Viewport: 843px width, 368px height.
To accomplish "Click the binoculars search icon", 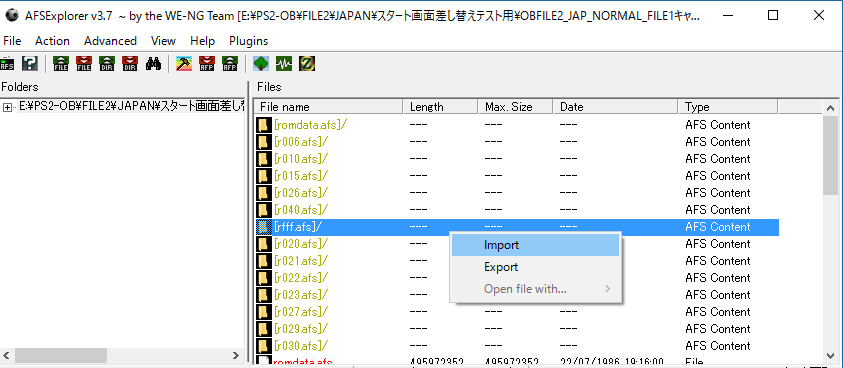I will click(x=153, y=64).
